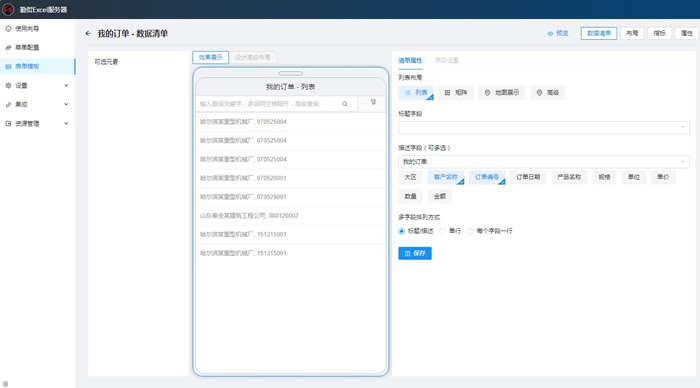Click the eye preview icon in header
Viewport: 700px width, 388px height.
coord(550,33)
